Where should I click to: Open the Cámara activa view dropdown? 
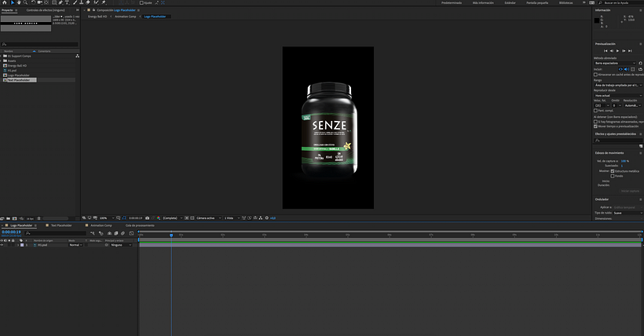[209, 218]
